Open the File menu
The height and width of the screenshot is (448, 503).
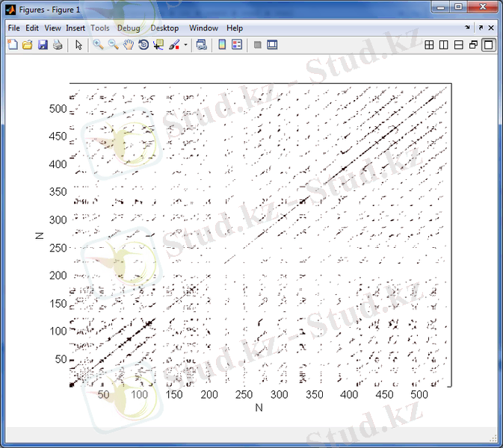coord(13,28)
